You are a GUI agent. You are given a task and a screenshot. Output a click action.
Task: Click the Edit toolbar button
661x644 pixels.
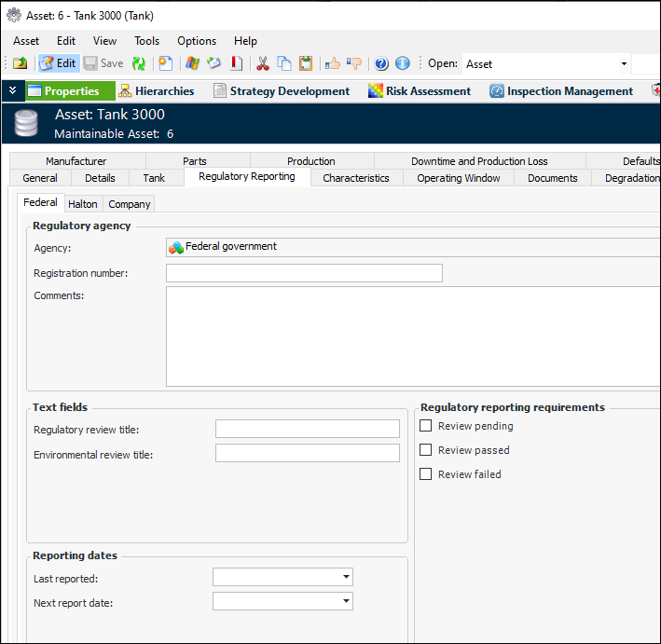click(x=58, y=63)
